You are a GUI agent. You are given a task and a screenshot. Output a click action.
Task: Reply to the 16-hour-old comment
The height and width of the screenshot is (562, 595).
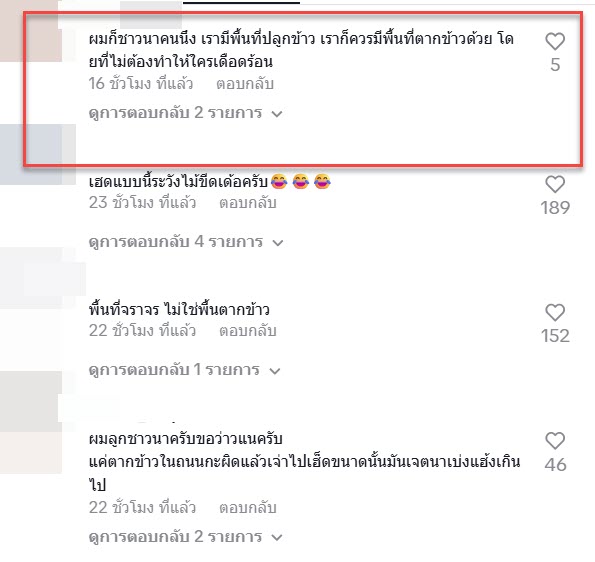(x=245, y=83)
